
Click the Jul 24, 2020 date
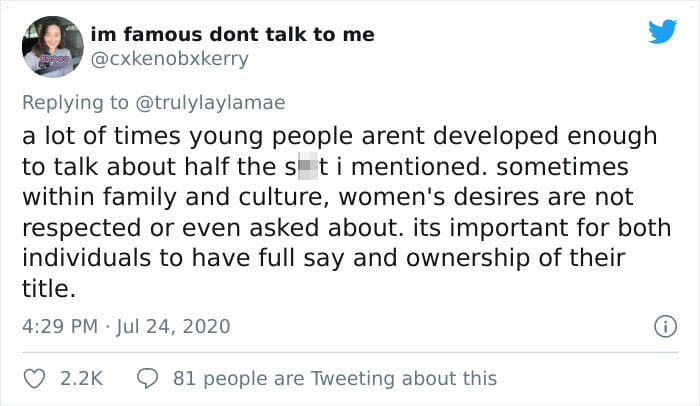[x=173, y=326]
